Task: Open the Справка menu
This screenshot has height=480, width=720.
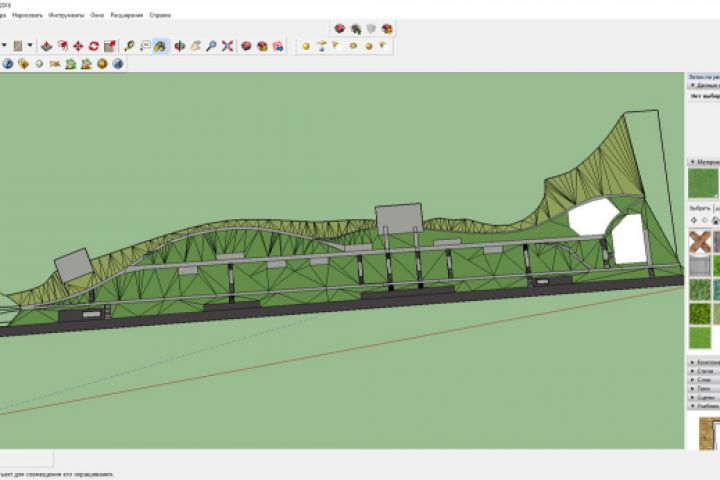Action: coord(160,15)
